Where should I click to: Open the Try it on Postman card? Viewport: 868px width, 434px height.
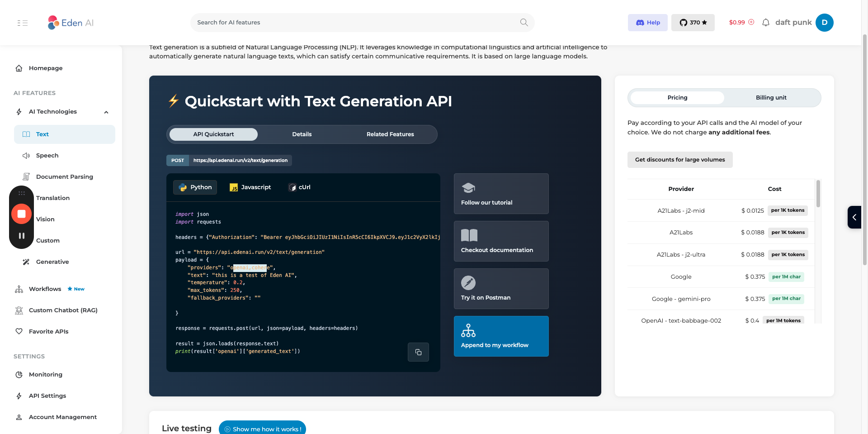(501, 289)
